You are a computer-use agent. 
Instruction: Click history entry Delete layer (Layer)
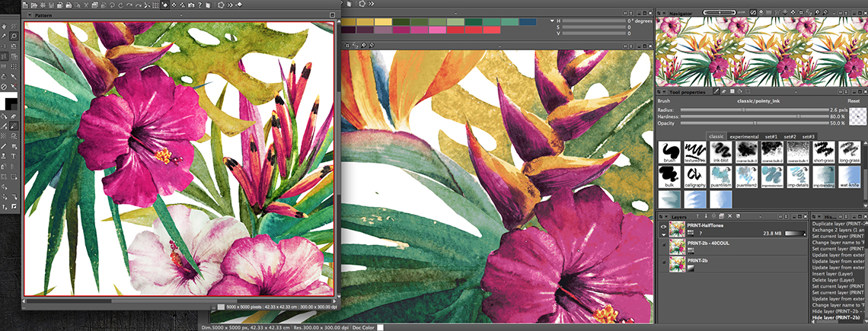point(834,280)
